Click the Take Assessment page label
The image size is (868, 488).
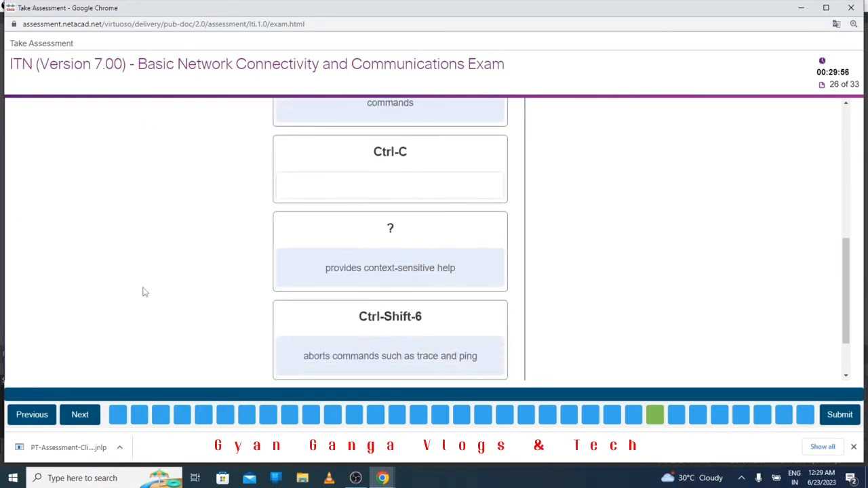pyautogui.click(x=41, y=43)
